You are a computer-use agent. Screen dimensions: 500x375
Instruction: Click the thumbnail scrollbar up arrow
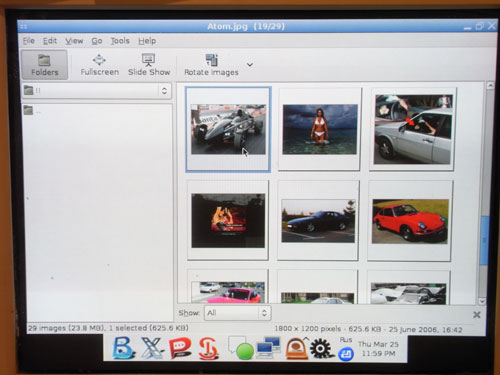490,86
